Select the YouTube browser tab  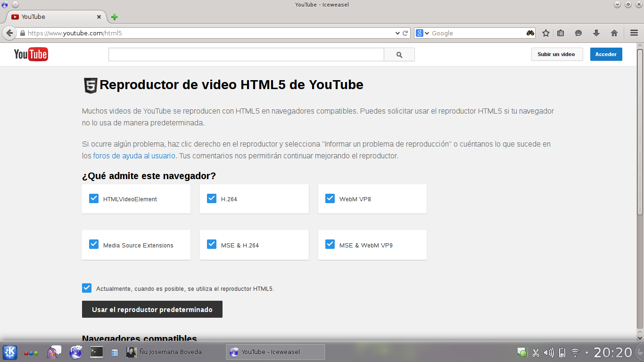(57, 16)
